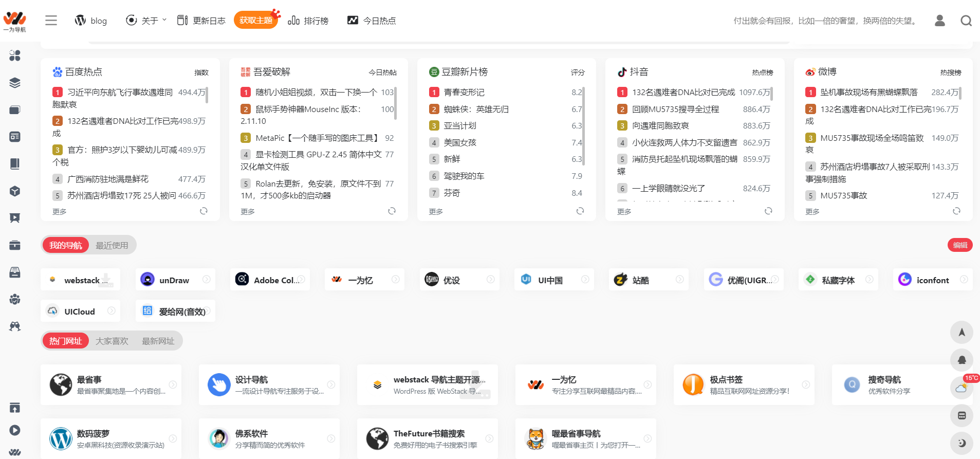Open the notification bell floating button
This screenshot has height=459, width=980.
coord(961,360)
